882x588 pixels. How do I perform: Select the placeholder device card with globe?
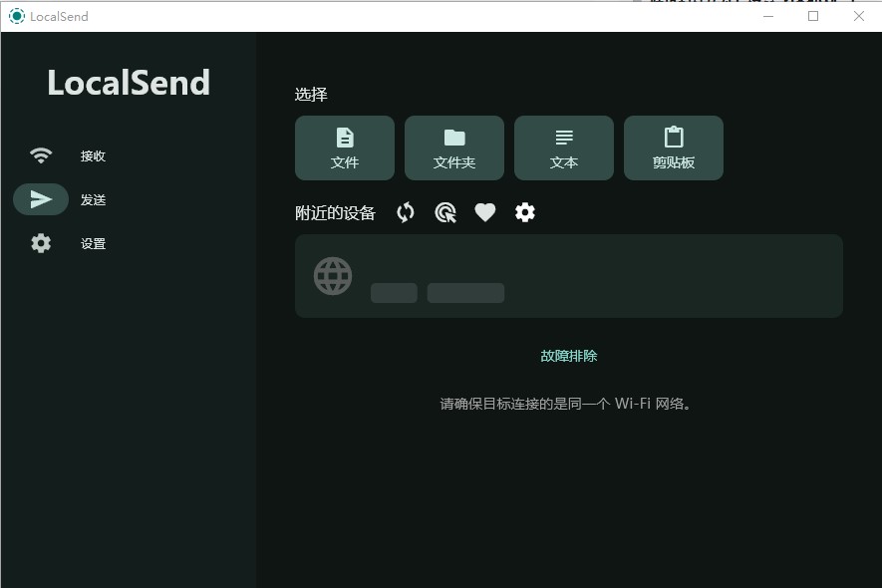click(569, 276)
